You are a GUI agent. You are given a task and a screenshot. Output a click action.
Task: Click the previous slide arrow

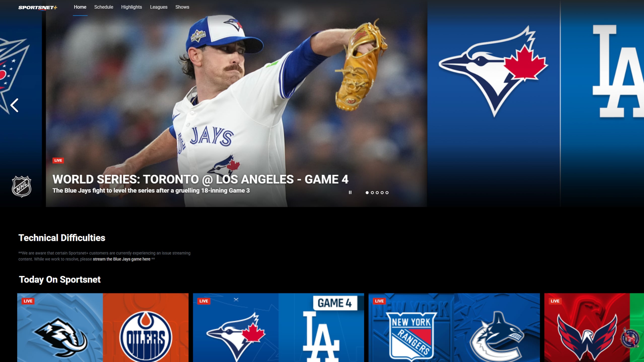15,105
